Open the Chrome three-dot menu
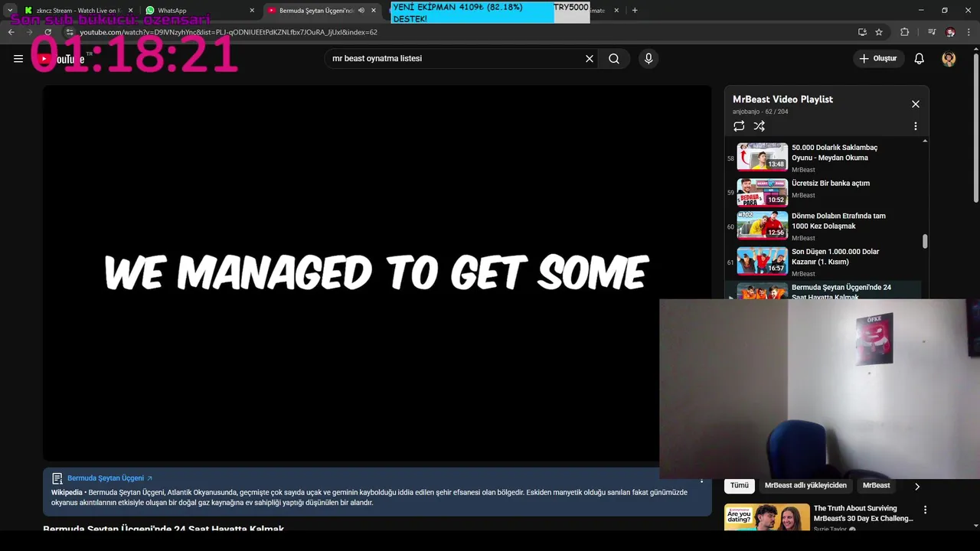980x551 pixels. [x=967, y=32]
